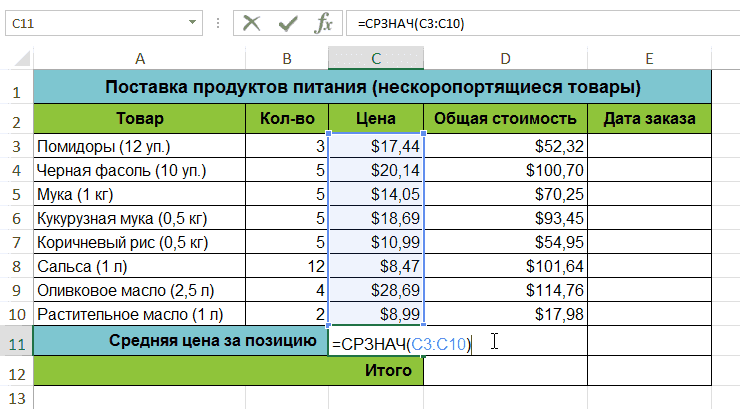Viewport: 740px width, 409px height.
Task: Click price cell $8,99
Action: click(x=376, y=315)
